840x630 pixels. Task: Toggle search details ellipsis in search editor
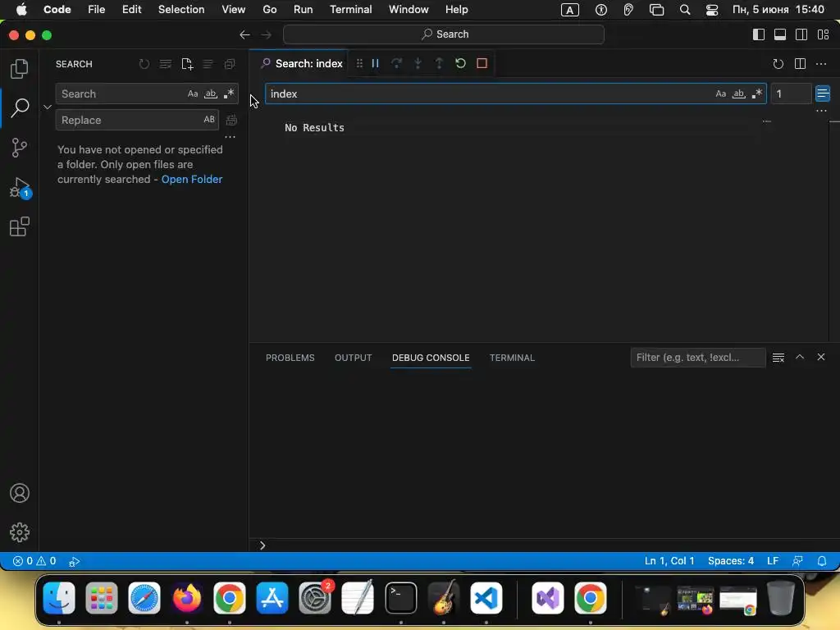[x=821, y=111]
